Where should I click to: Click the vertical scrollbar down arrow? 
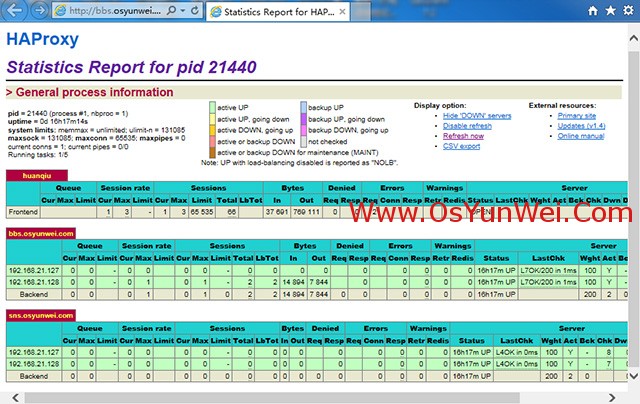[x=633, y=375]
